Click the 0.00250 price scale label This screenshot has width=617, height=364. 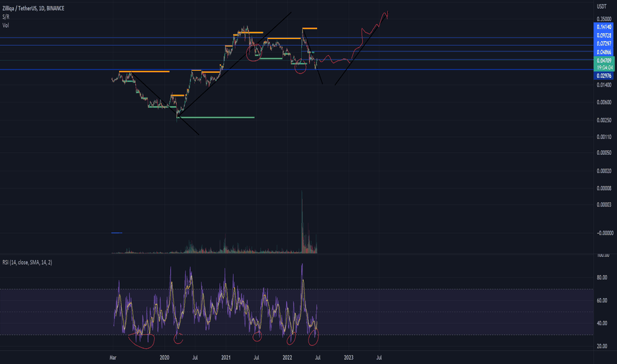[x=604, y=120]
